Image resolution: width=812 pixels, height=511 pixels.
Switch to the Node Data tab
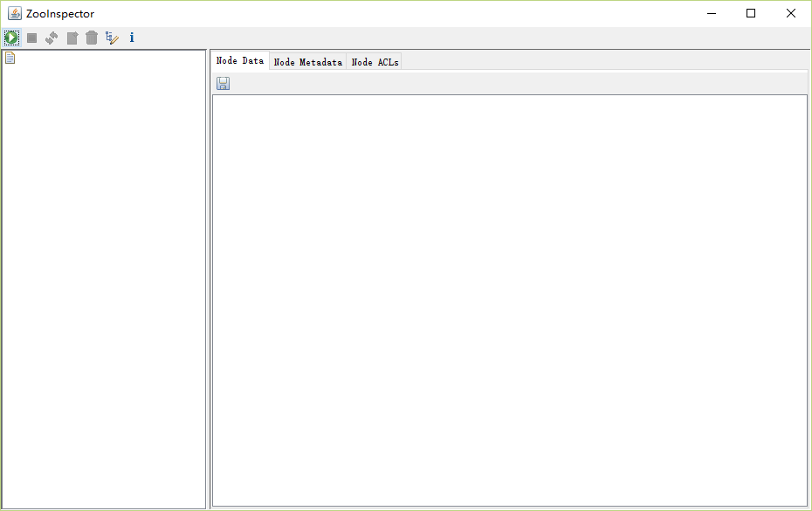point(240,61)
